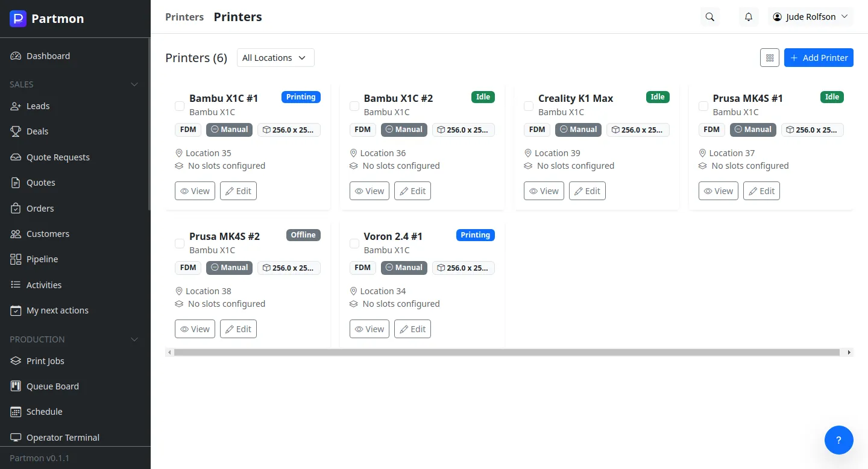Click horizontal scrollbar left arrow

point(169,352)
